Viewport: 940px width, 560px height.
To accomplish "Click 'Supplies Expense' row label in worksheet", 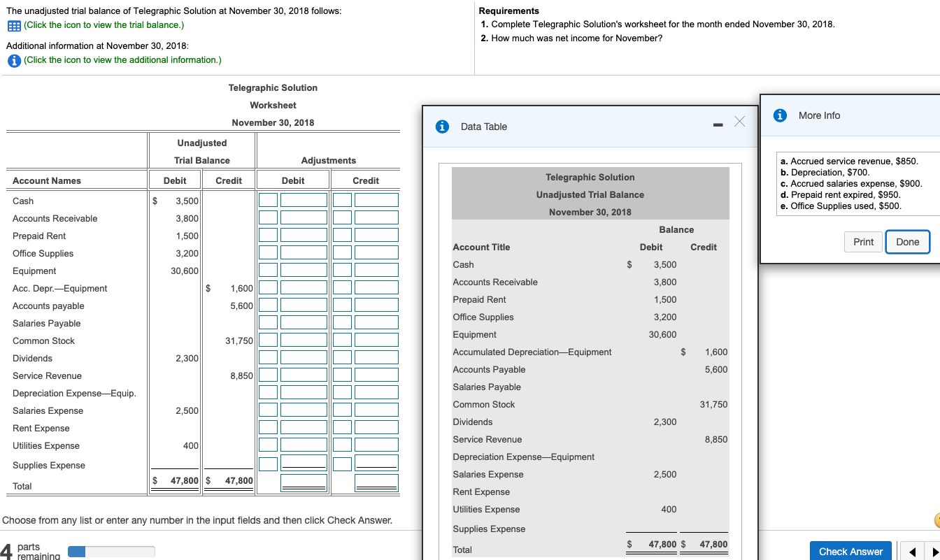I will 49,466.
